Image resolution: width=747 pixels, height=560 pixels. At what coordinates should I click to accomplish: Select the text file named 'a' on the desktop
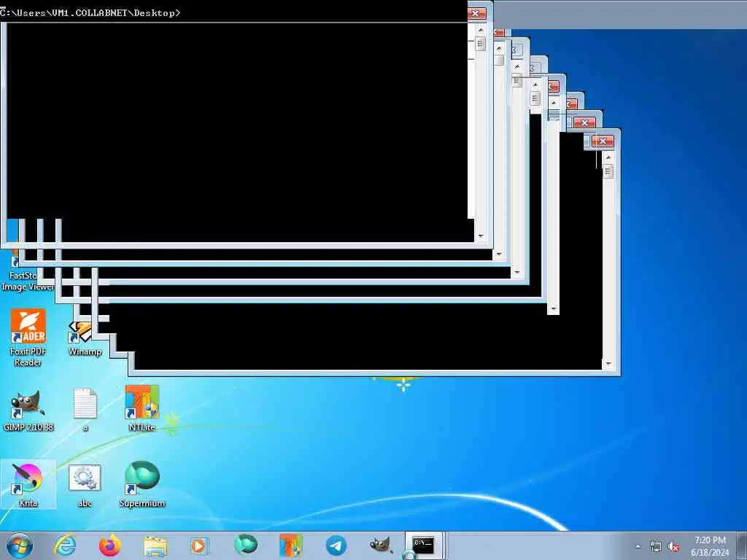[85, 410]
